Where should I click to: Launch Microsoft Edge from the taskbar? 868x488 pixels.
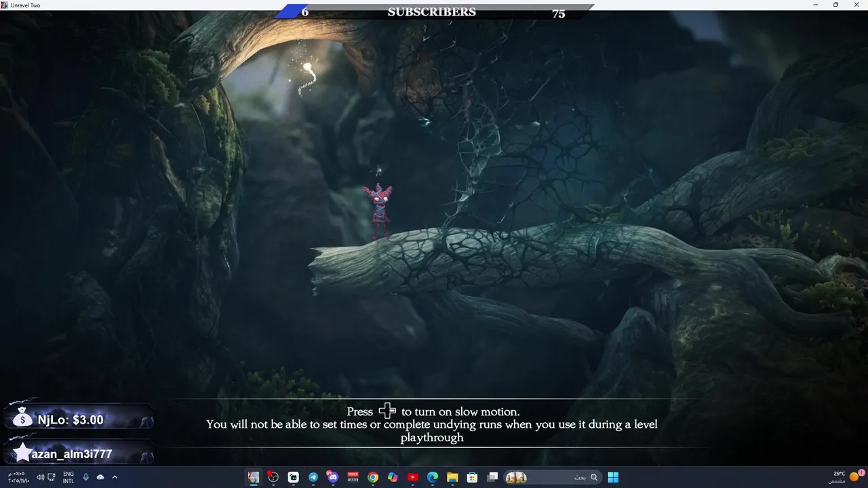432,477
